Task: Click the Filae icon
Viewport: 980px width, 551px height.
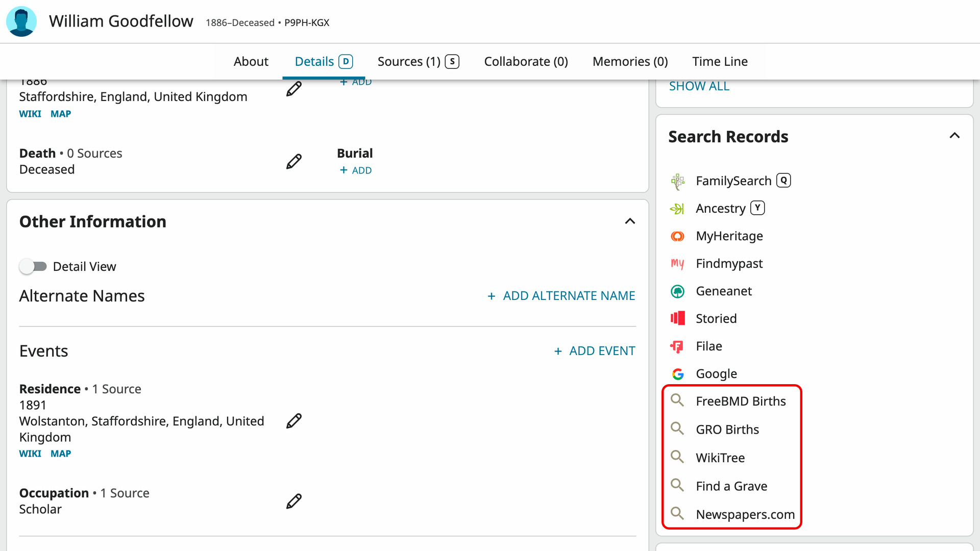Action: coord(677,346)
